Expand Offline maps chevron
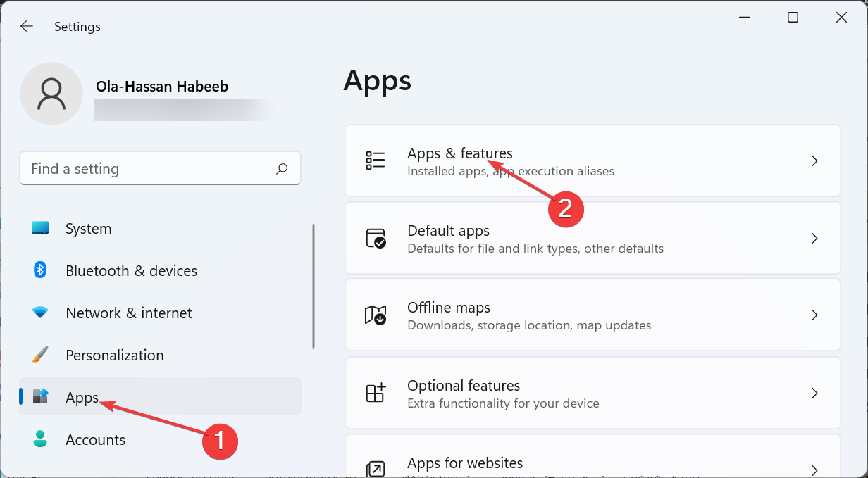 [814, 315]
